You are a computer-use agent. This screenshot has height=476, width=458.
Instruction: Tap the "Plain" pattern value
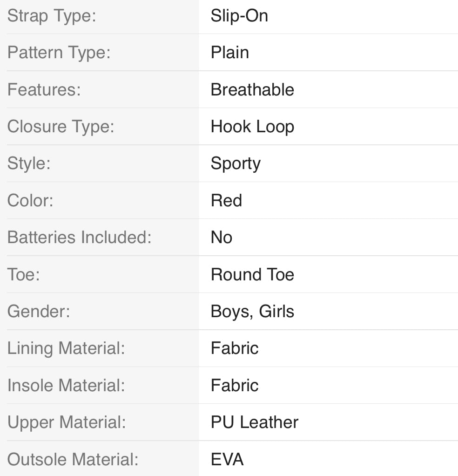click(x=229, y=53)
